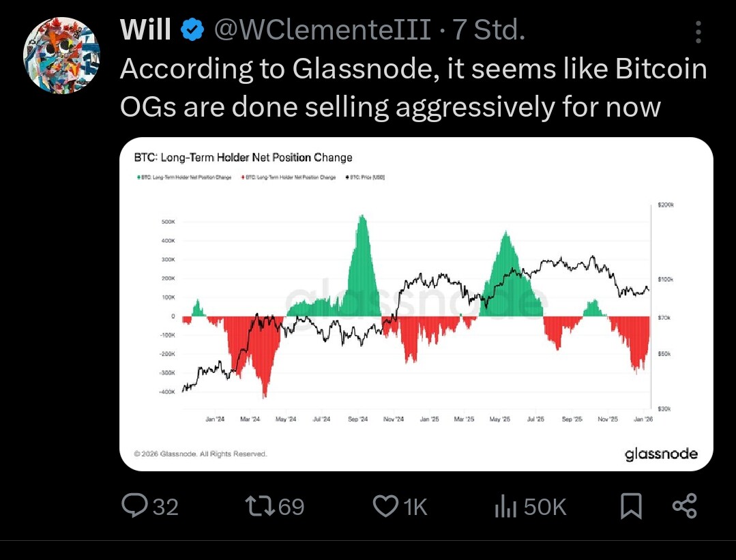Bookmark this post

point(631,506)
